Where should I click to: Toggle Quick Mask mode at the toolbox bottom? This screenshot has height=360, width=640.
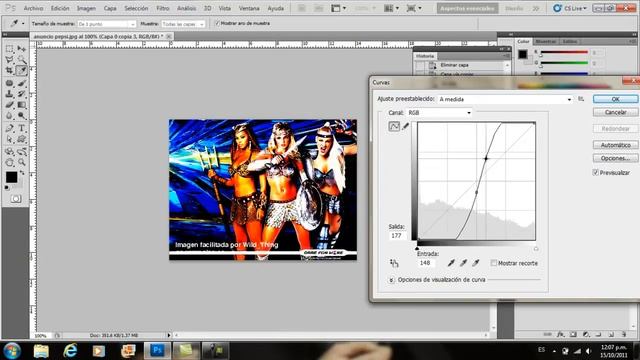(16, 199)
